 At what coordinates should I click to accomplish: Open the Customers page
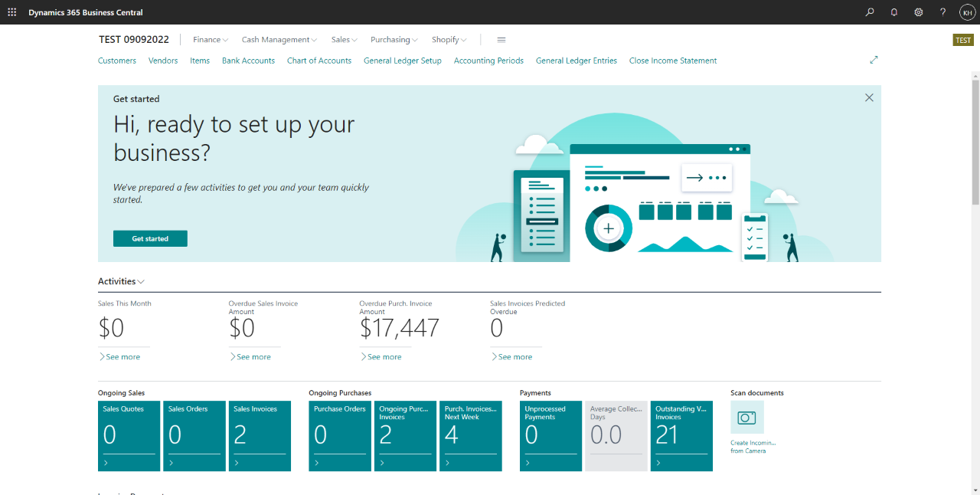pyautogui.click(x=117, y=61)
